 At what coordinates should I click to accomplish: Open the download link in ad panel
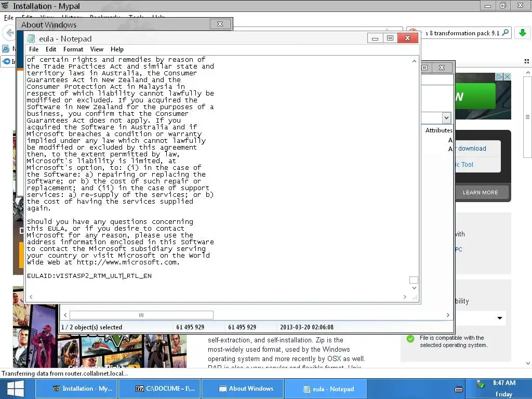472,149
